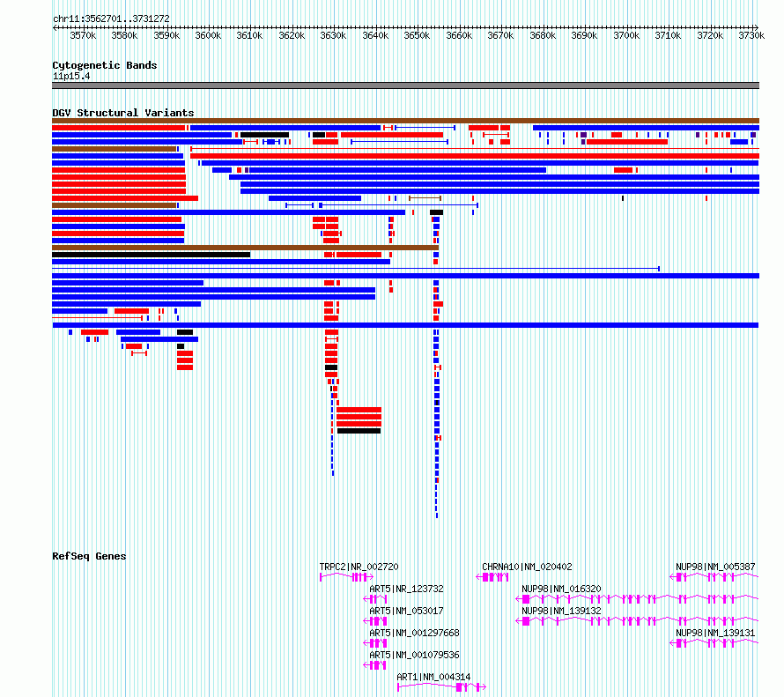Image resolution: width=784 pixels, height=697 pixels.
Task: Click the CHRNA10 gene model glyph
Action: coord(492,577)
